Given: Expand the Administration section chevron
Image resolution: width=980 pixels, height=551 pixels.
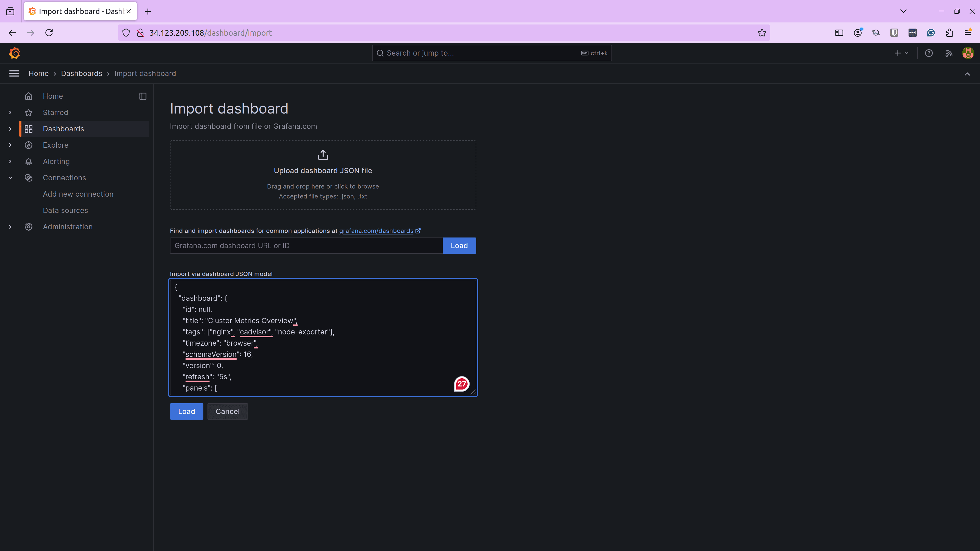Looking at the screenshot, I should 10,227.
